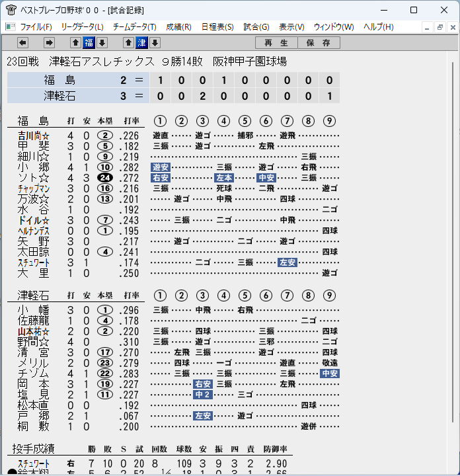The width and height of the screenshot is (460, 476).
Task: Open the 日程表(S) menu
Action: tap(217, 27)
